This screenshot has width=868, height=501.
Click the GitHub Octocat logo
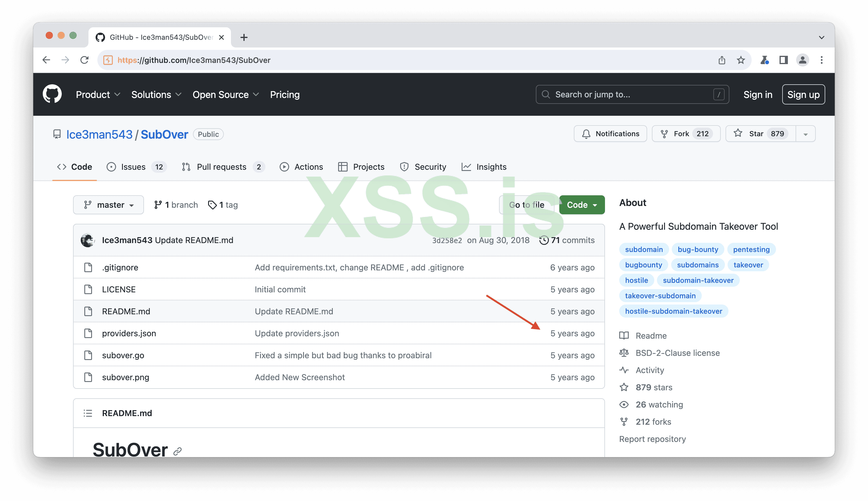[52, 94]
